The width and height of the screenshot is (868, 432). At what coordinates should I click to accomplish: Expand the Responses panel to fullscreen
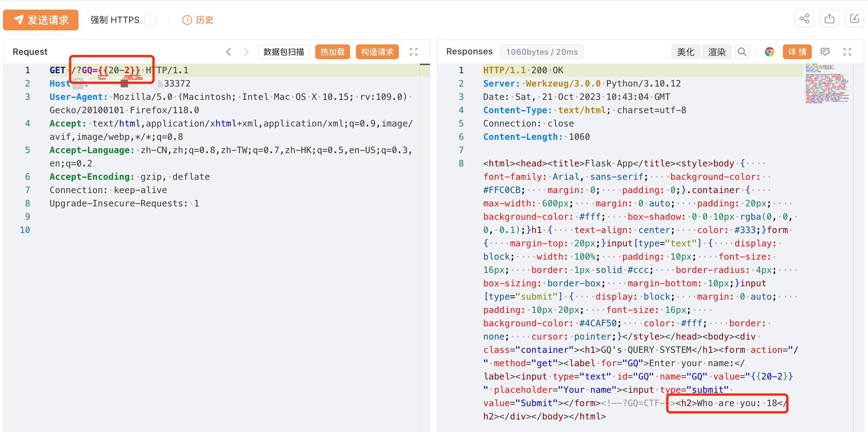coord(847,52)
